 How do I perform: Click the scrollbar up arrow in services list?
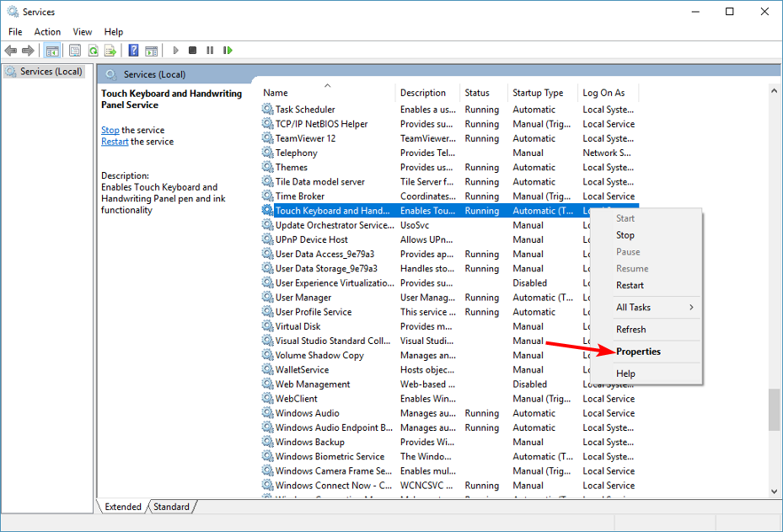coord(774,91)
